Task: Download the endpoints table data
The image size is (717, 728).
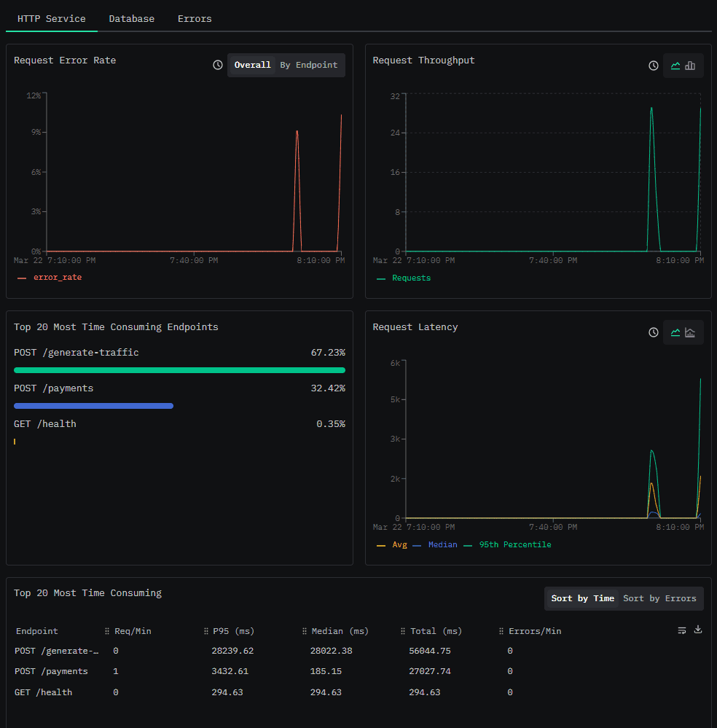Action: 698,630
